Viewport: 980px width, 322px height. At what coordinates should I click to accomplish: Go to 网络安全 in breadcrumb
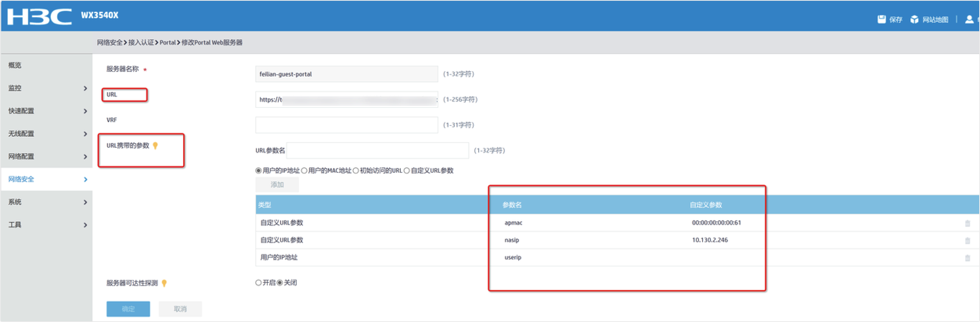pos(110,43)
